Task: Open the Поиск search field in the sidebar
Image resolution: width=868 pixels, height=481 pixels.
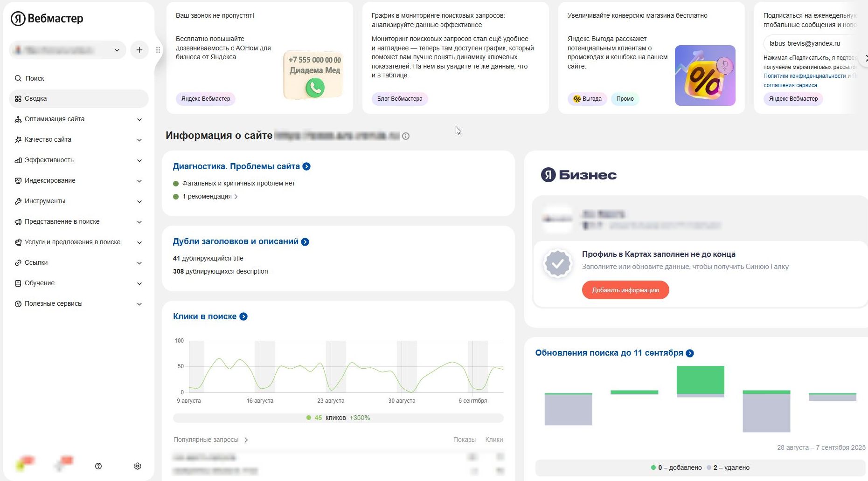Action: pyautogui.click(x=78, y=78)
